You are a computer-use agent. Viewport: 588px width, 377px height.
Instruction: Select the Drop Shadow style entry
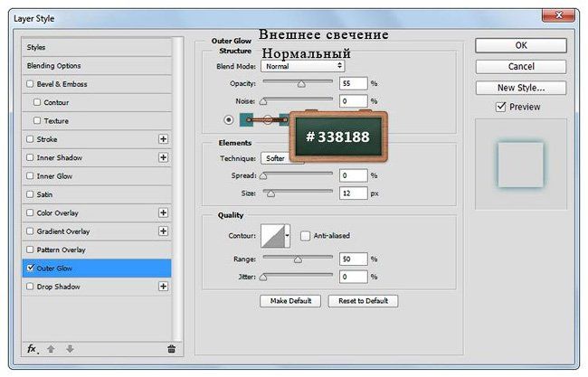click(x=97, y=287)
